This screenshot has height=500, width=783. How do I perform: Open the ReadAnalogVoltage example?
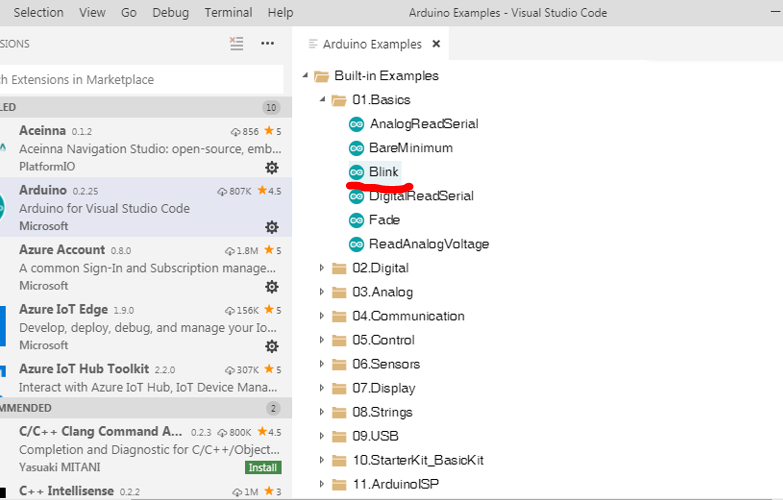coord(429,244)
